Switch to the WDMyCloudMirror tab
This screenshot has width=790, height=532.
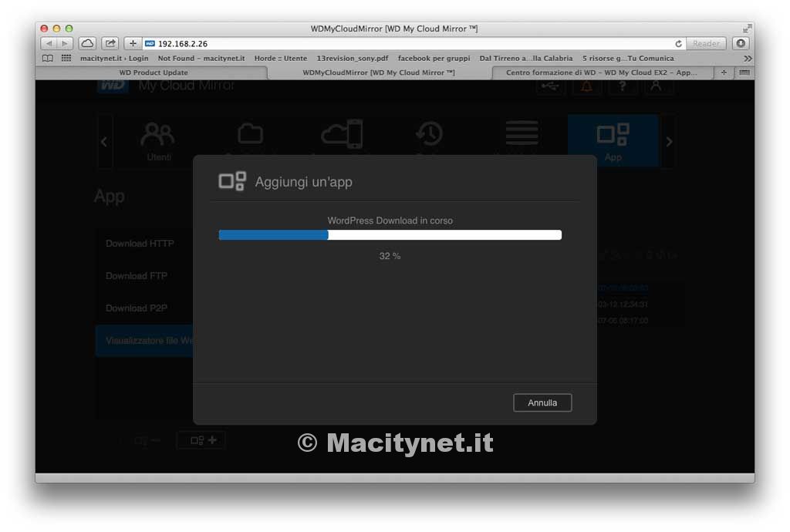pyautogui.click(x=379, y=72)
